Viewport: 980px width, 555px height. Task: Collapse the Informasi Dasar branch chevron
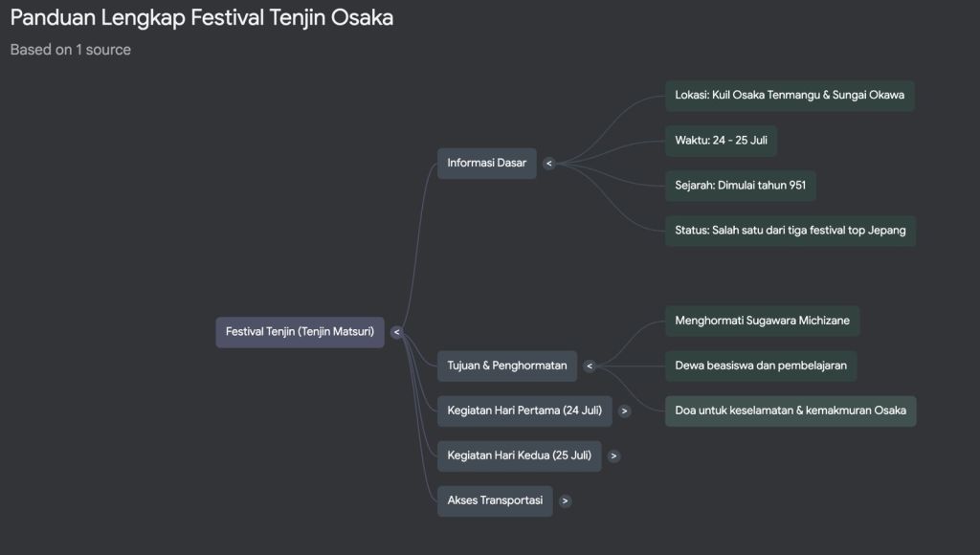click(548, 164)
